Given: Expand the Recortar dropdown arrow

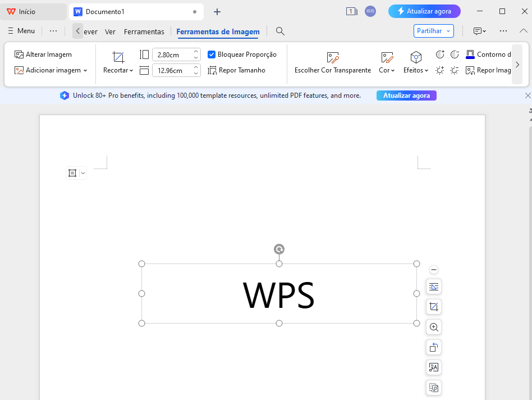Looking at the screenshot, I should [x=131, y=70].
